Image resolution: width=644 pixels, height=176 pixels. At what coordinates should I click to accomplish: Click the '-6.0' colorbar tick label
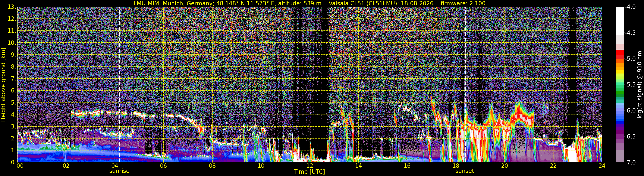pos(630,110)
